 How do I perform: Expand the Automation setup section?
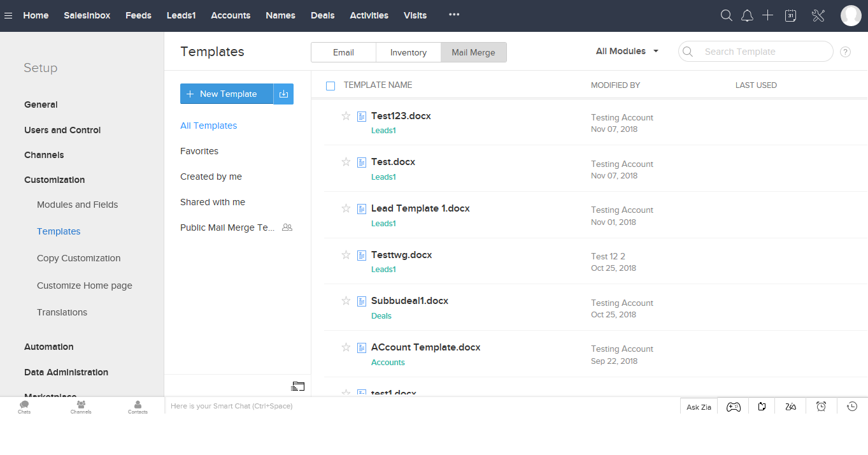[x=49, y=347]
